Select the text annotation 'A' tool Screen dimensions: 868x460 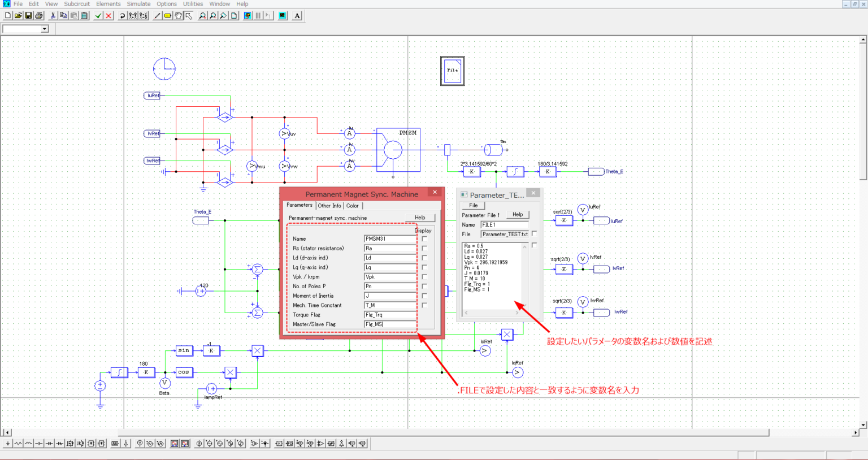(x=297, y=16)
